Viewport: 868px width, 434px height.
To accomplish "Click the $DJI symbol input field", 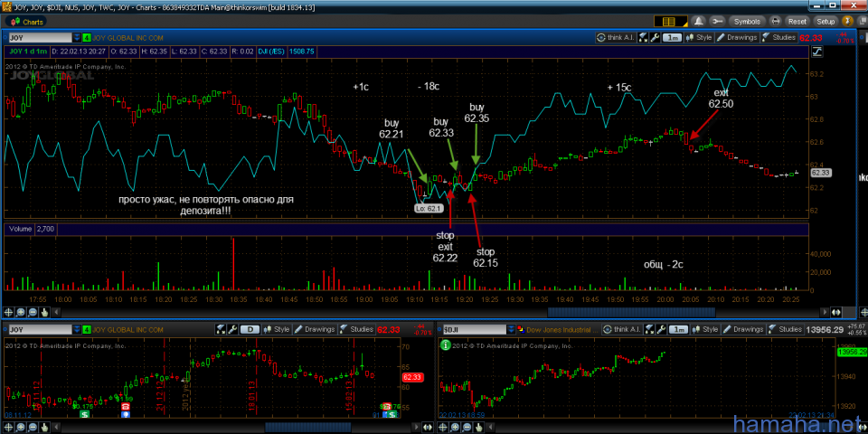I will (474, 329).
